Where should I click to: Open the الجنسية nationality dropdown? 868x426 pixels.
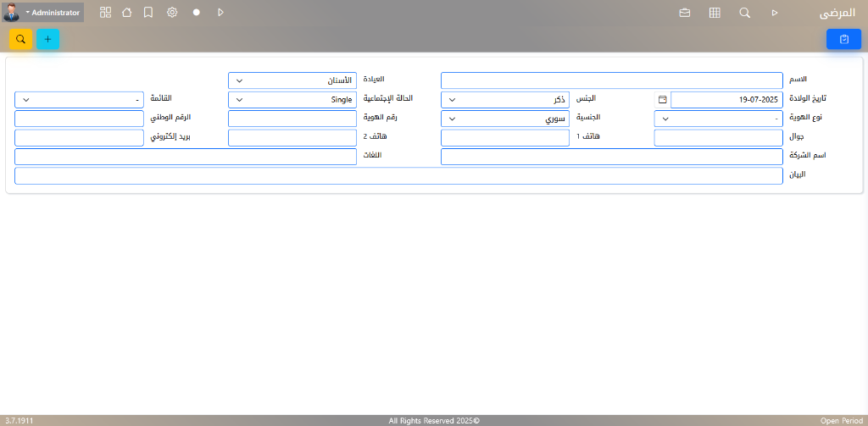pos(504,119)
